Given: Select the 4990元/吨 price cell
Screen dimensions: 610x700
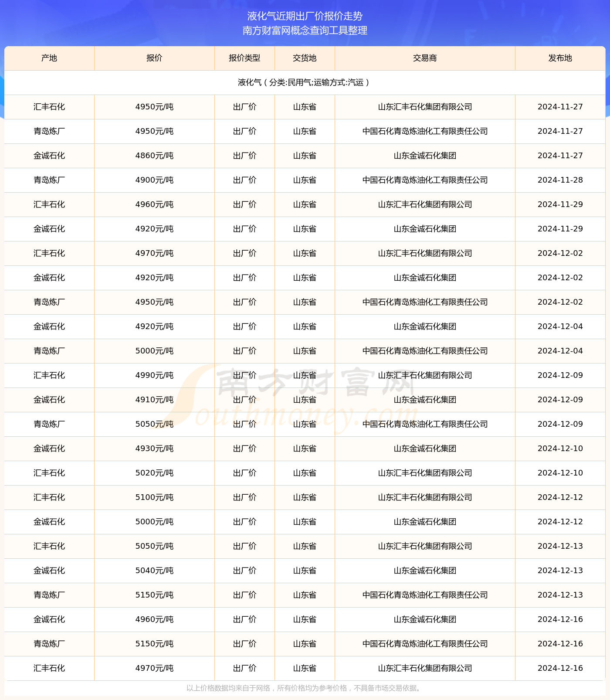Looking at the screenshot, I should coord(154,375).
